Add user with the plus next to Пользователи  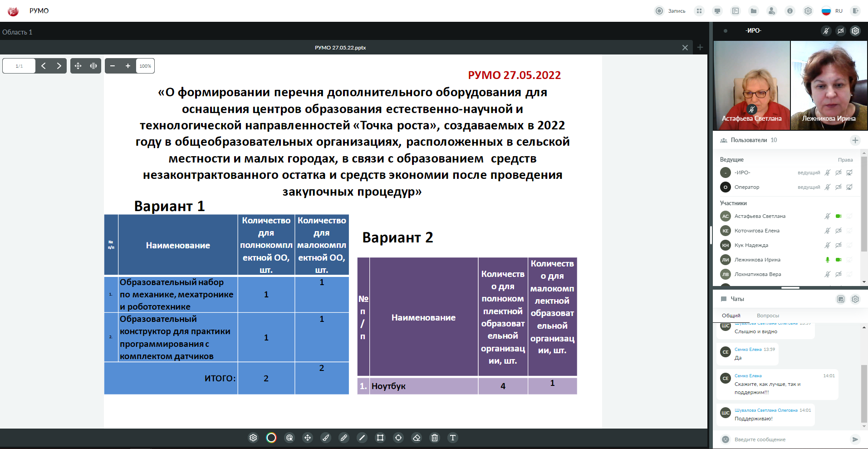click(x=855, y=140)
